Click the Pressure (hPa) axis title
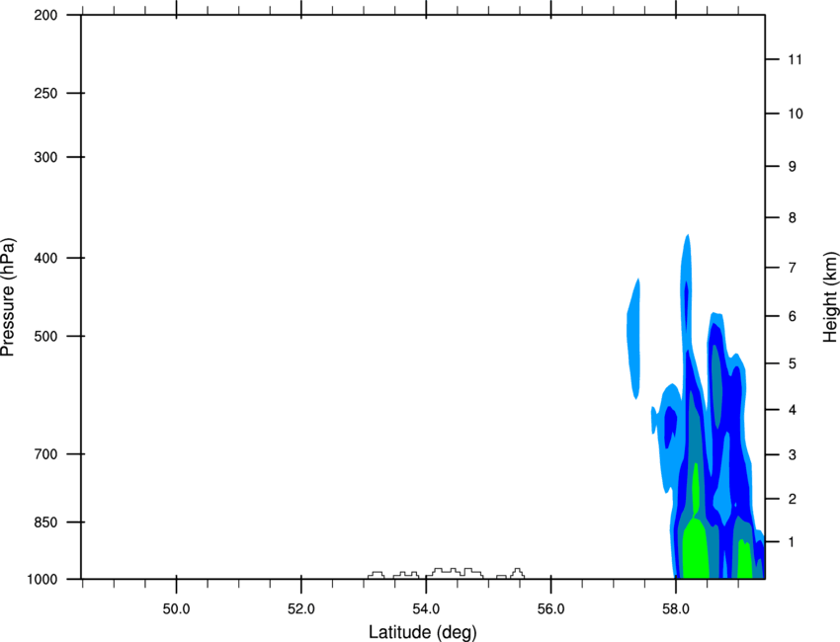The height and width of the screenshot is (642, 840). [x=8, y=296]
